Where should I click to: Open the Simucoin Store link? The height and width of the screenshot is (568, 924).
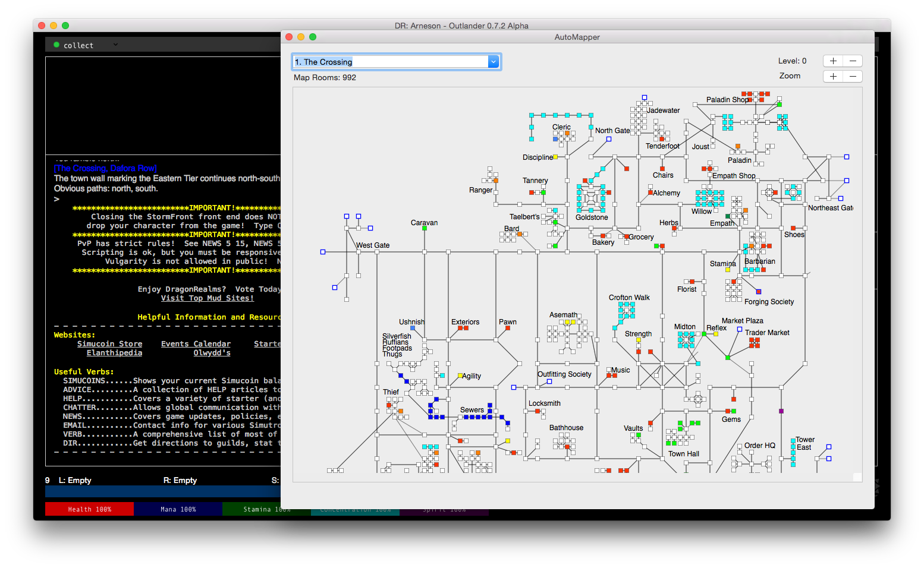(x=109, y=344)
